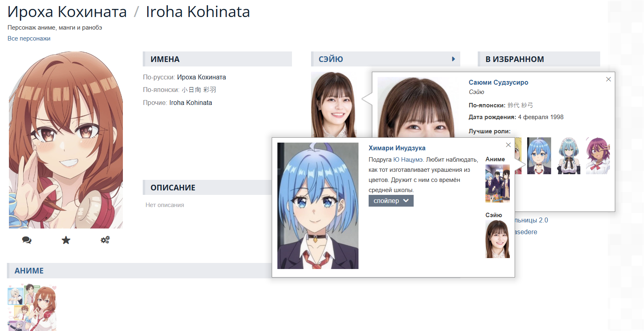Open large Химари Инудзука image in popup
The image size is (644, 331).
click(318, 206)
